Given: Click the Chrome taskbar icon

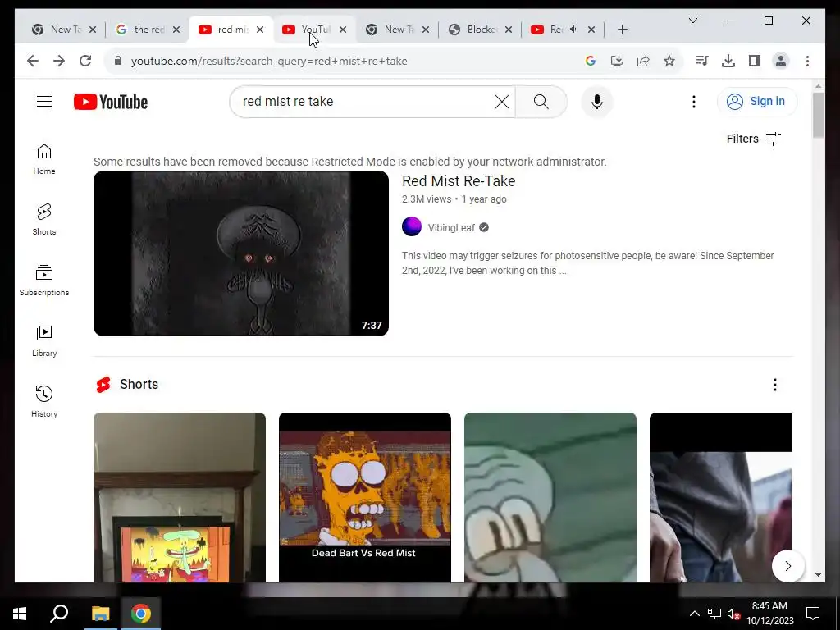Looking at the screenshot, I should coord(141,614).
